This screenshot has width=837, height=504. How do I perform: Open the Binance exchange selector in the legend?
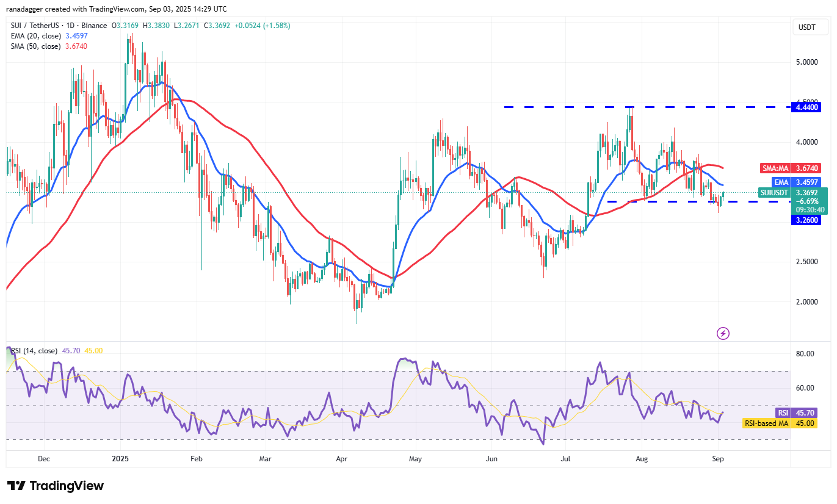pyautogui.click(x=93, y=26)
